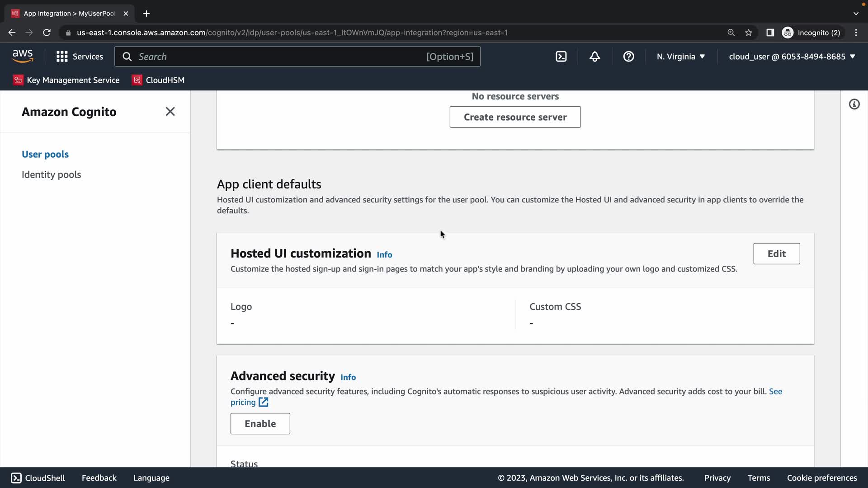
Task: Open the notifications bell icon
Action: click(x=595, y=56)
